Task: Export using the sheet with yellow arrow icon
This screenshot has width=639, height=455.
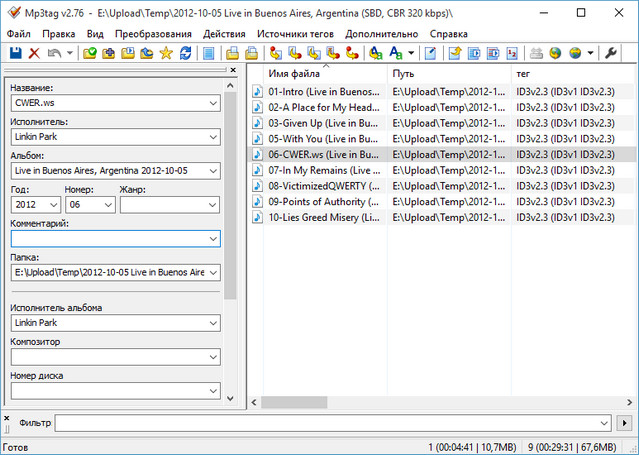Action: click(x=454, y=53)
